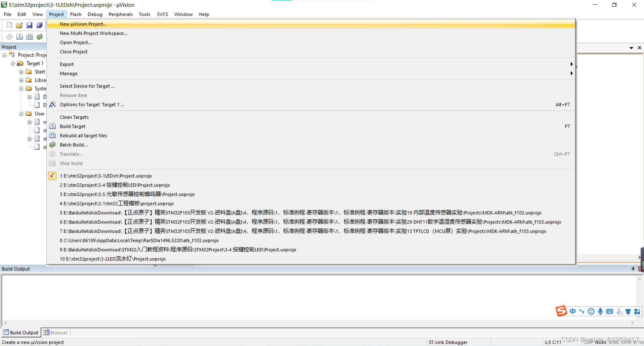Click Build Output scrollbar up arrow

tap(639, 279)
